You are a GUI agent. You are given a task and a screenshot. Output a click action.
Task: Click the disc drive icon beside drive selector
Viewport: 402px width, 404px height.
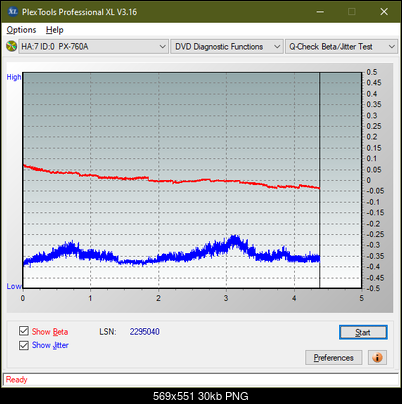(11, 46)
